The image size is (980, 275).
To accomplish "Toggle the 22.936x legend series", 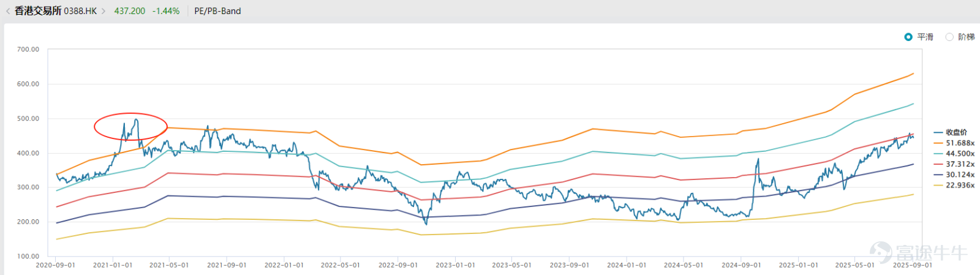I will point(954,185).
